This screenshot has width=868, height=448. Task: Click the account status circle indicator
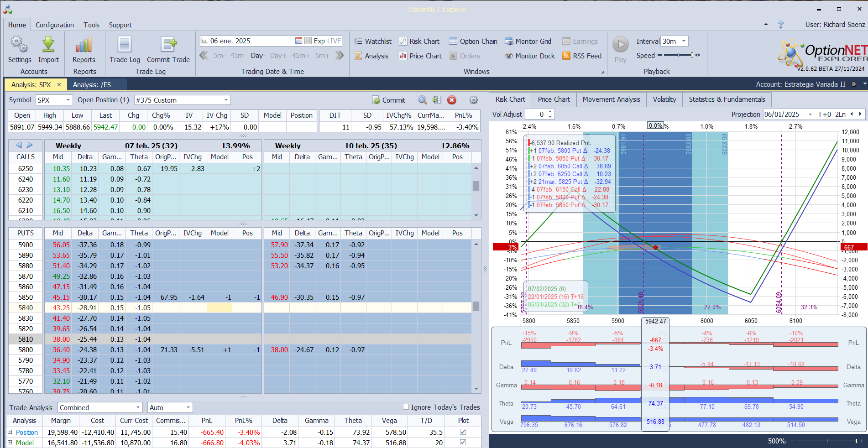point(853,84)
